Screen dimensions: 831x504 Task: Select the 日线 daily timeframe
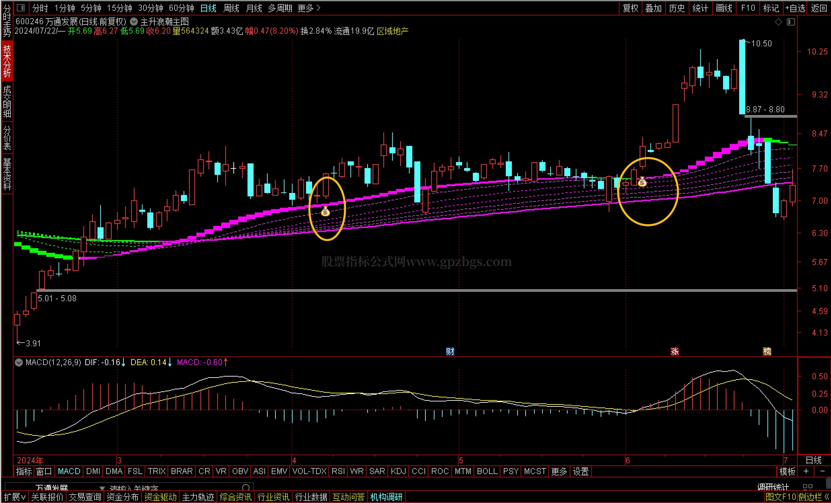(x=208, y=8)
